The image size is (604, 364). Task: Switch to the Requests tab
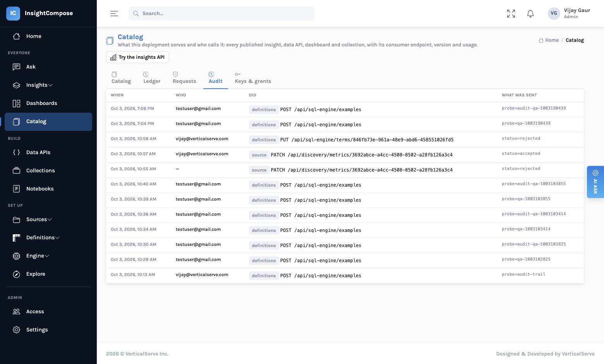click(184, 78)
